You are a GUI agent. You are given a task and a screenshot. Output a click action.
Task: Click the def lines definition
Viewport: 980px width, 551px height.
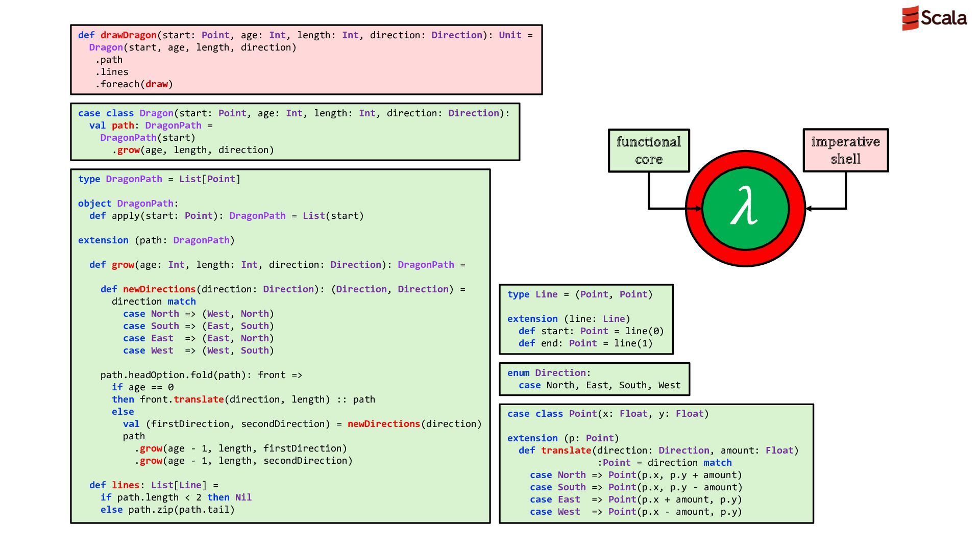[x=154, y=485]
